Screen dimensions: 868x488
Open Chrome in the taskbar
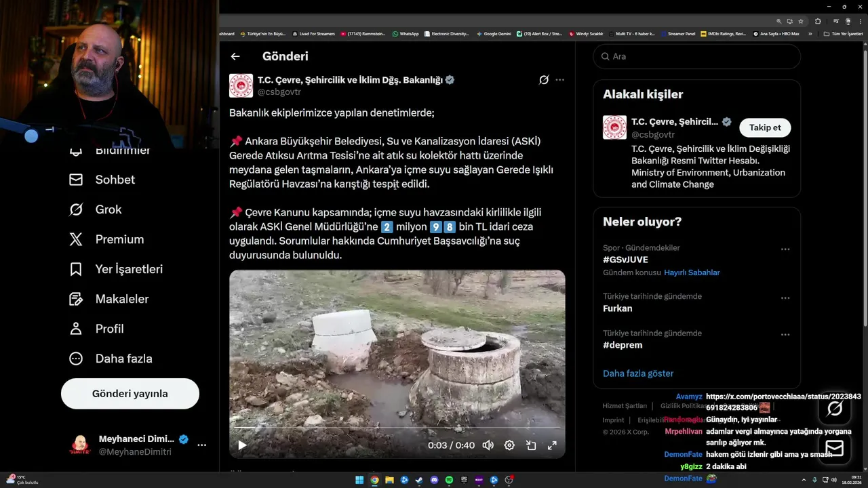(374, 480)
